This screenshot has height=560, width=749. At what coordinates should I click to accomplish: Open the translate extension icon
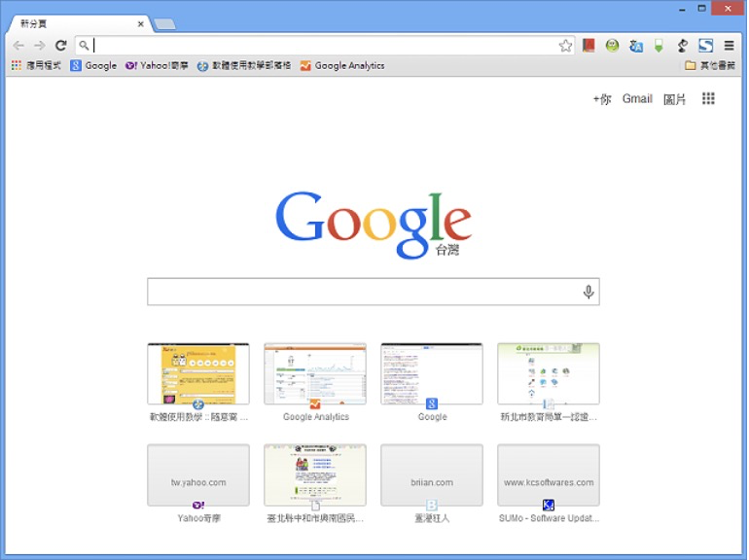pyautogui.click(x=636, y=46)
